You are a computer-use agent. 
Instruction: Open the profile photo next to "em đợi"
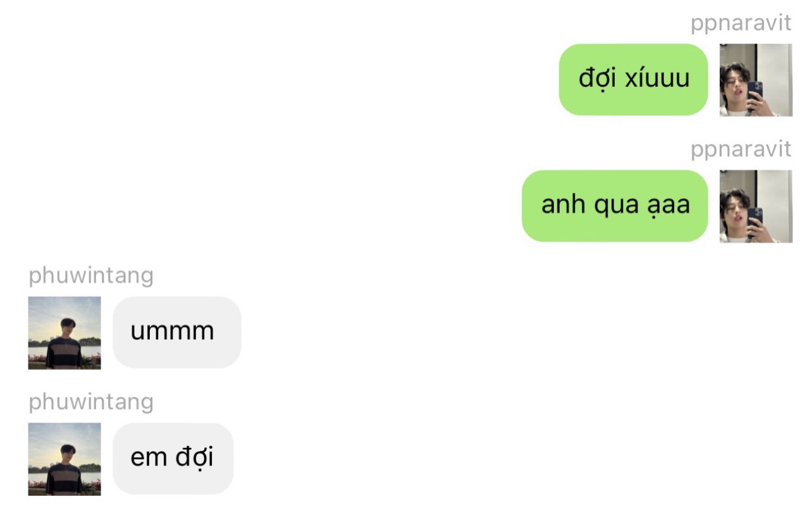point(65,459)
